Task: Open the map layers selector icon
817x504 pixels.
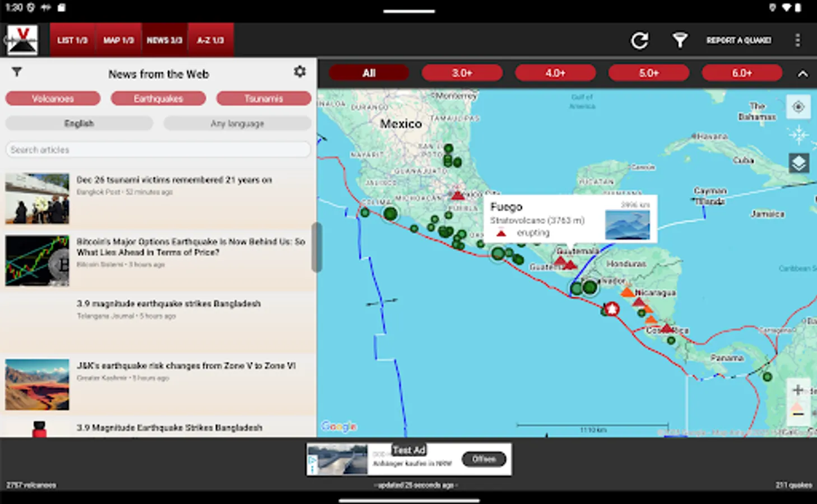Action: click(798, 163)
